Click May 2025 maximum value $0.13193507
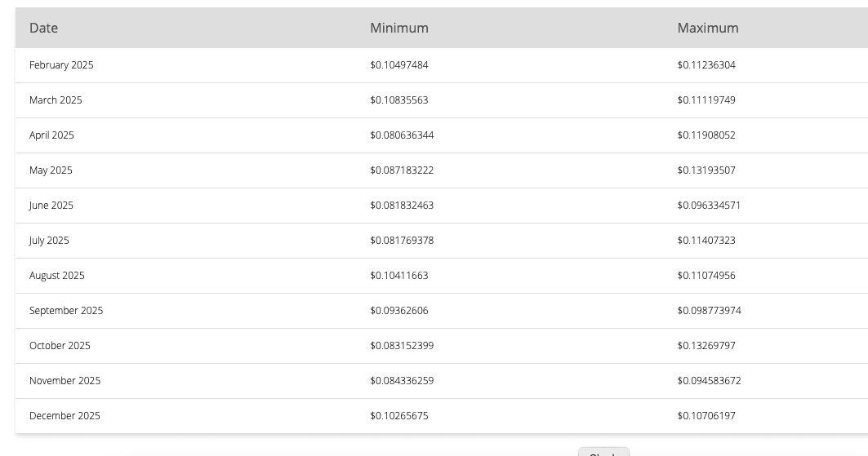This screenshot has height=456, width=868. coord(706,170)
